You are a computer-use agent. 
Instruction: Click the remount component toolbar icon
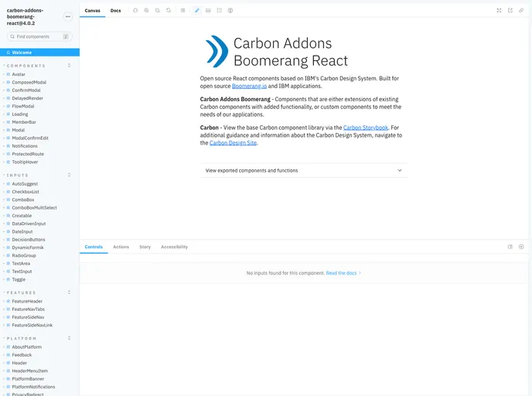click(135, 11)
